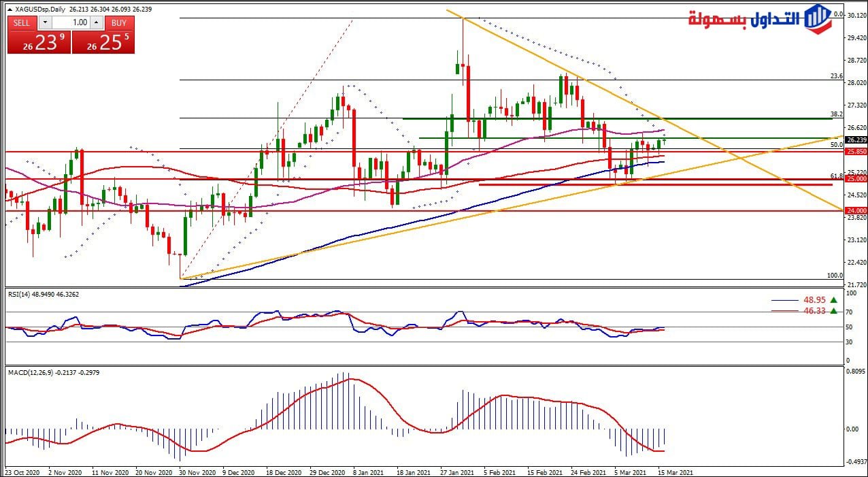
Task: Click the RSI blue value 48.95
Action: coord(814,299)
